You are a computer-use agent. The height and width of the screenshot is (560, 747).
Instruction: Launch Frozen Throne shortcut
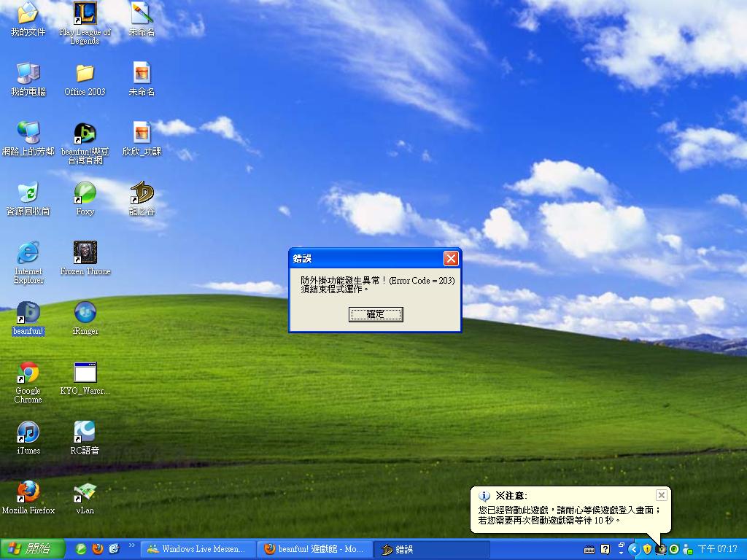click(x=85, y=259)
